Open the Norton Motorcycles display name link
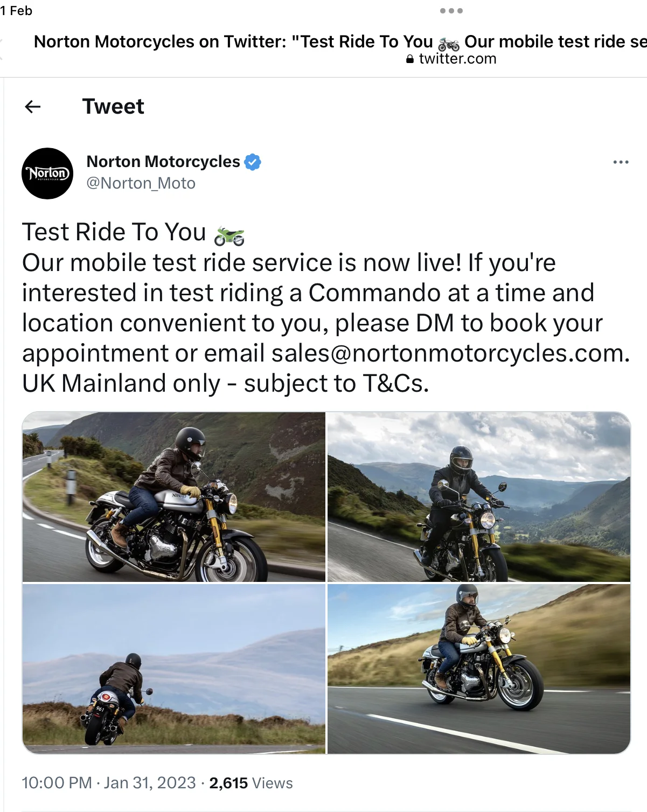The width and height of the screenshot is (647, 812). click(163, 162)
